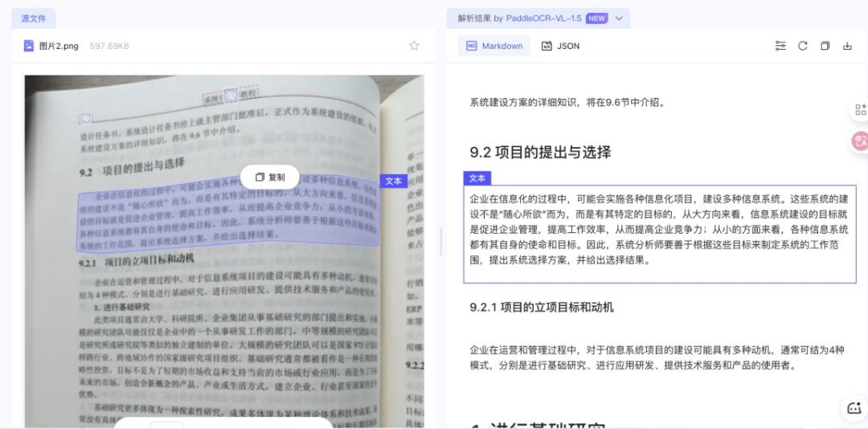This screenshot has width=868, height=429.
Task: Click the heading 9.2 项目的提出与选择 in results
Action: coord(540,152)
